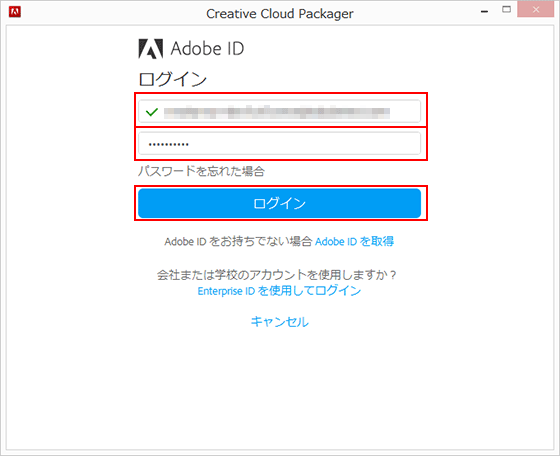Click the Adobe ID をお持ちでない場合 text
Viewport: 560px width, 456px height.
(x=238, y=242)
